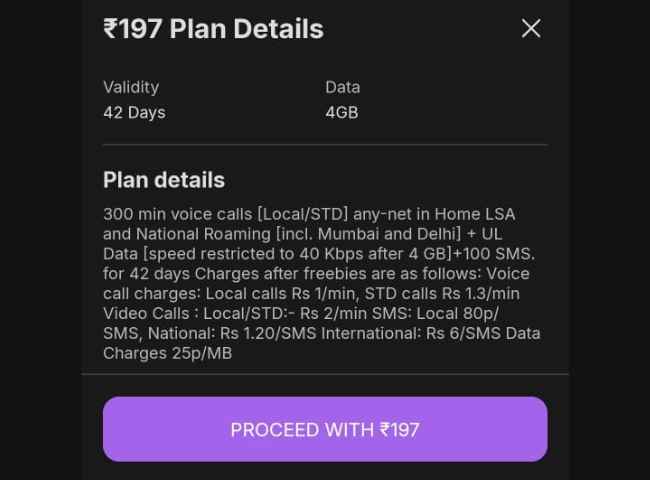The image size is (650, 480).
Task: Click the speed restricted to 40 Kbps line
Action: coord(319,254)
